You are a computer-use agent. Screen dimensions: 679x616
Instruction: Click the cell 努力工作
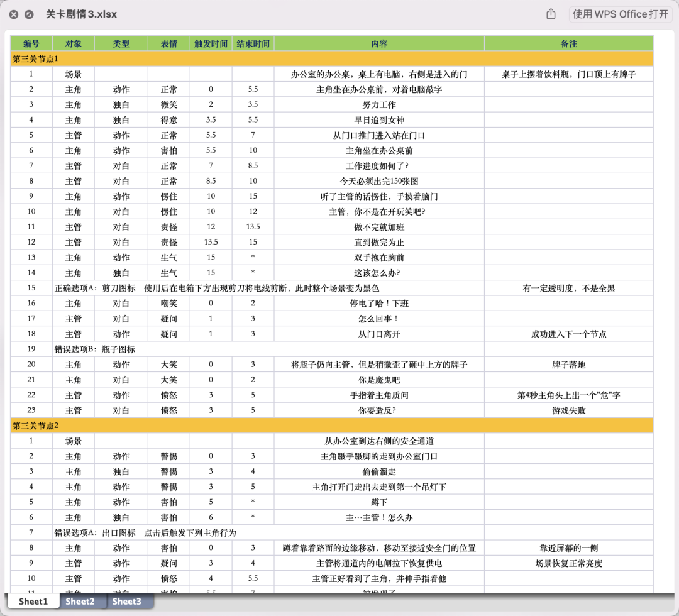379,105
